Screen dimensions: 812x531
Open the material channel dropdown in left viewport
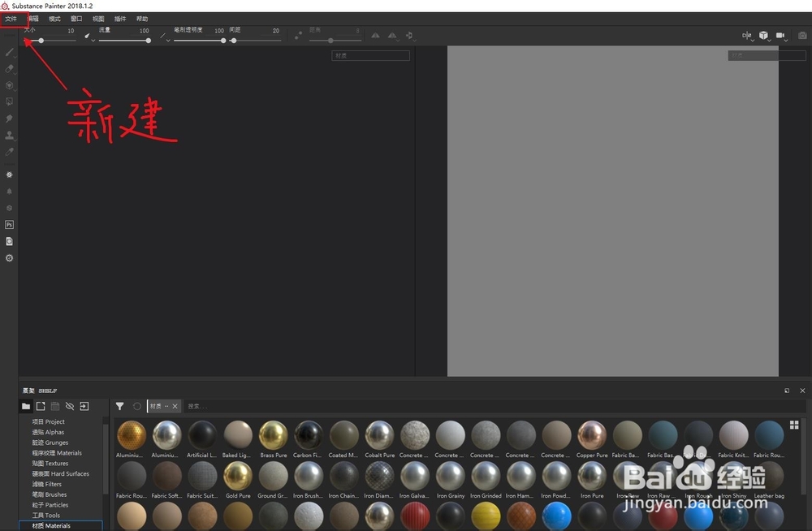click(370, 55)
